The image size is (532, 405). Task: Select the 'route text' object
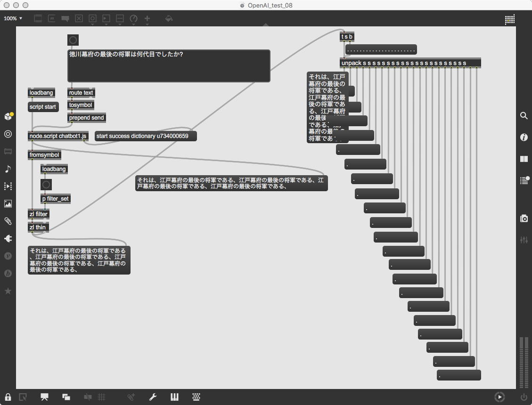click(x=81, y=93)
